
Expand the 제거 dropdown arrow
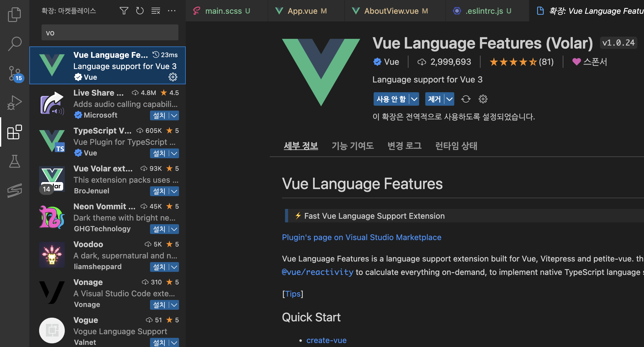[x=449, y=99]
